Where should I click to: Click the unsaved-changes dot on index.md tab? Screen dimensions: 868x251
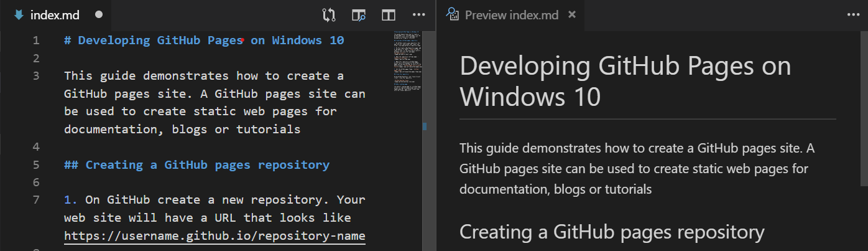(x=99, y=15)
